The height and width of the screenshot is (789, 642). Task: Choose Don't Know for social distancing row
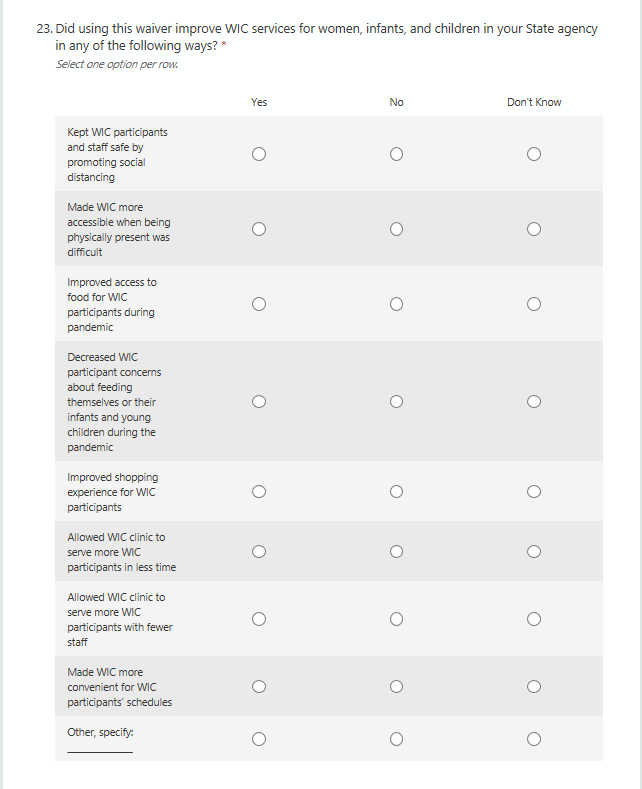pyautogui.click(x=534, y=154)
